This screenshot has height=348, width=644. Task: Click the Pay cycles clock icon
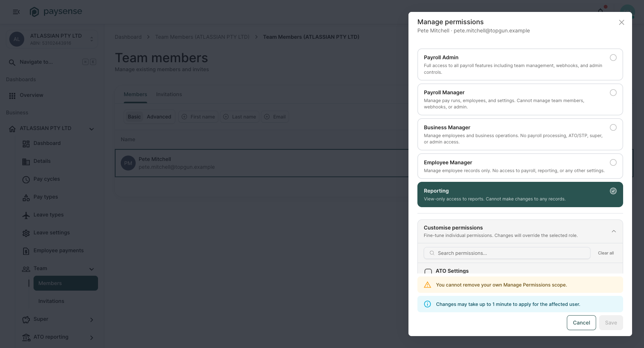tap(26, 180)
